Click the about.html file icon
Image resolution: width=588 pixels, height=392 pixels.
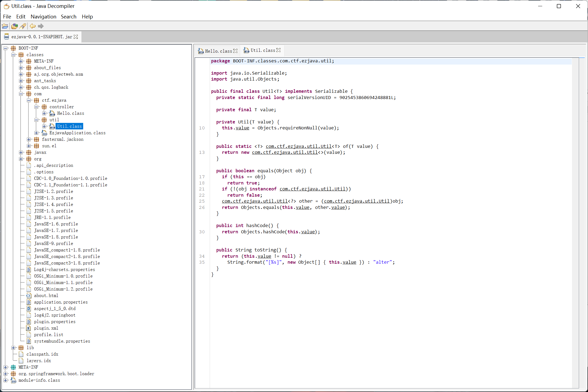29,296
